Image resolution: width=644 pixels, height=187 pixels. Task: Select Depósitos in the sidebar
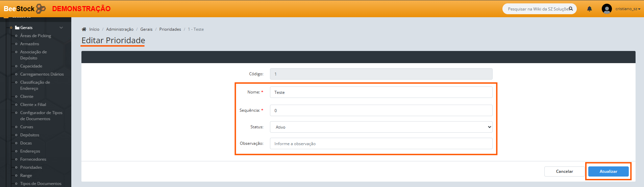[x=30, y=135]
